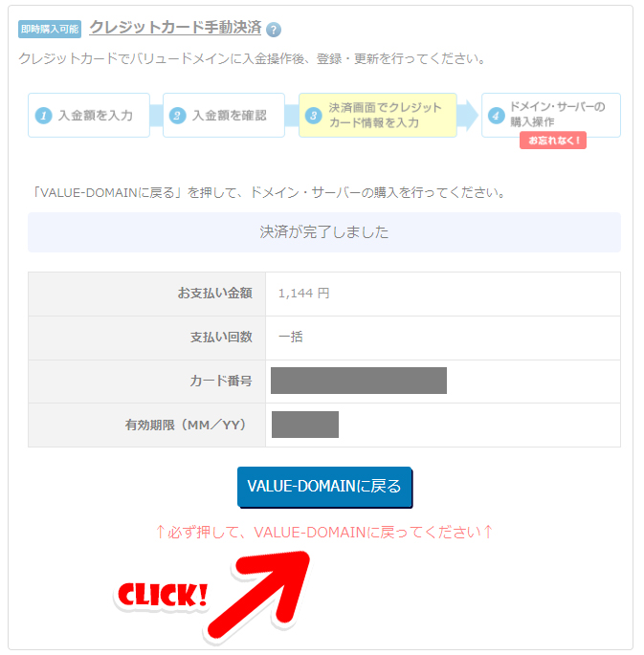The height and width of the screenshot is (655, 644).
Task: Click the 決済が完了しました banner
Action: [x=324, y=232]
